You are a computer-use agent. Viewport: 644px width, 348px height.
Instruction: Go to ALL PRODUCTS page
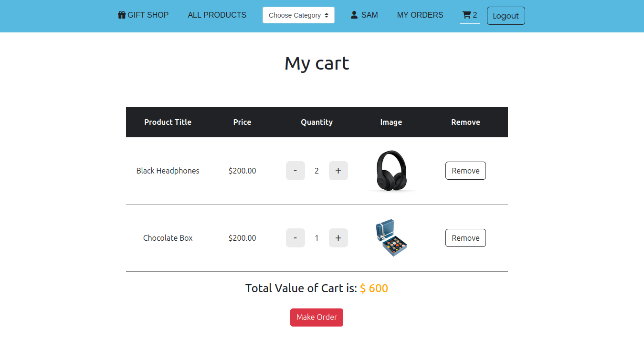coord(217,15)
